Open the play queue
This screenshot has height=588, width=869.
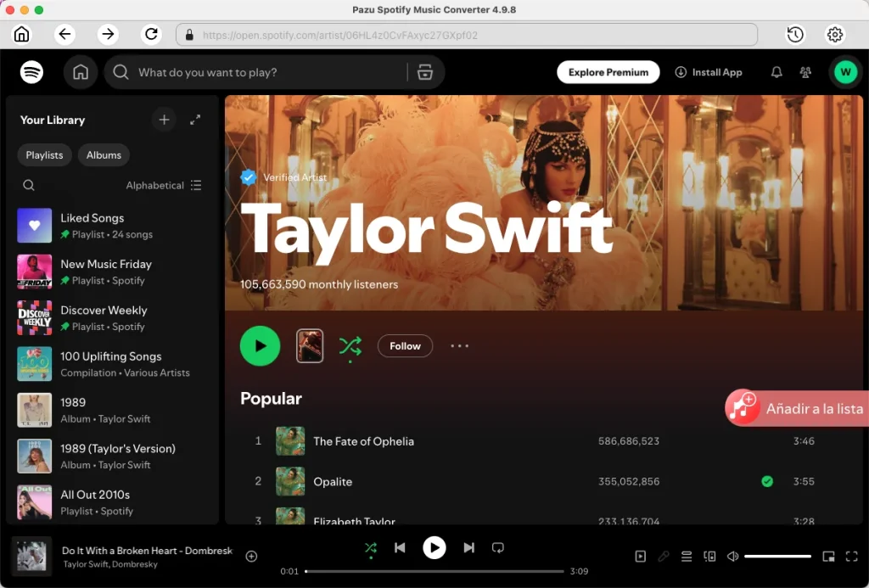(x=686, y=556)
